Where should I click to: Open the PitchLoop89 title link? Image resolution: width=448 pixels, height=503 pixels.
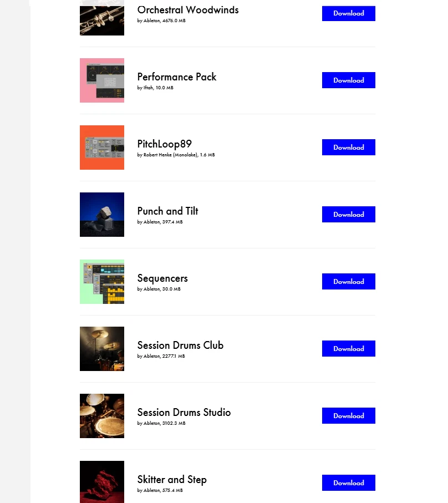point(165,144)
